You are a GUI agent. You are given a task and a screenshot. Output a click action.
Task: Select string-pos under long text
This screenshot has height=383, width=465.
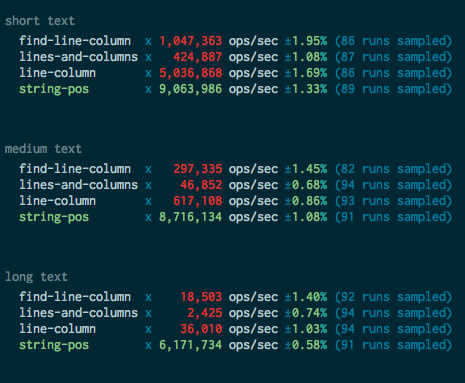pyautogui.click(x=54, y=345)
